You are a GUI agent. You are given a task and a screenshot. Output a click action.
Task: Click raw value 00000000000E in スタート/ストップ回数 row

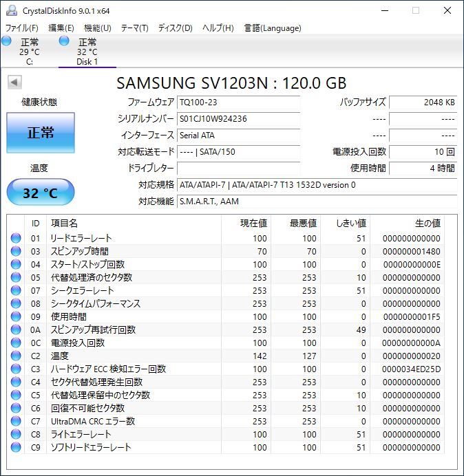[412, 264]
